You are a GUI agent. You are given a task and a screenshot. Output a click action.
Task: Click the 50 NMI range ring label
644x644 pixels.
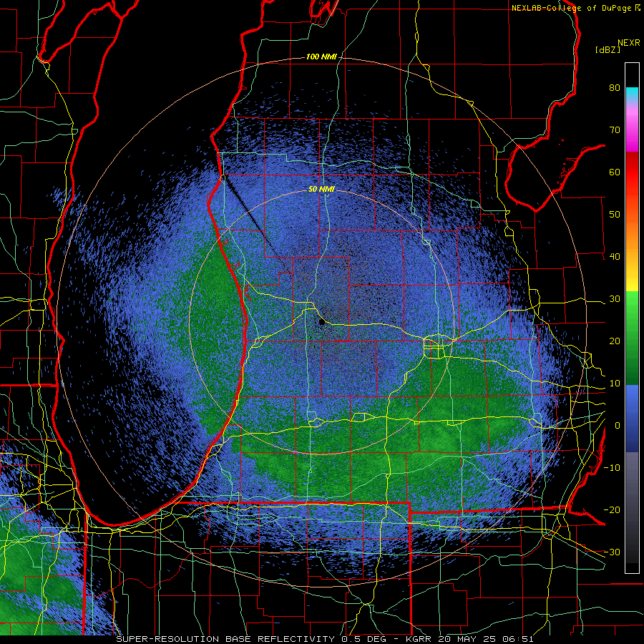[x=321, y=190]
